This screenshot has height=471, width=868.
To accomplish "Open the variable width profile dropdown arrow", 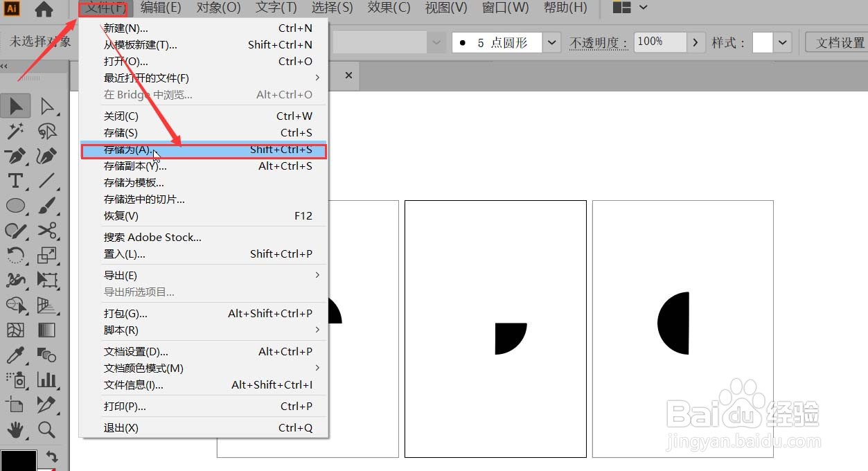I will [436, 42].
